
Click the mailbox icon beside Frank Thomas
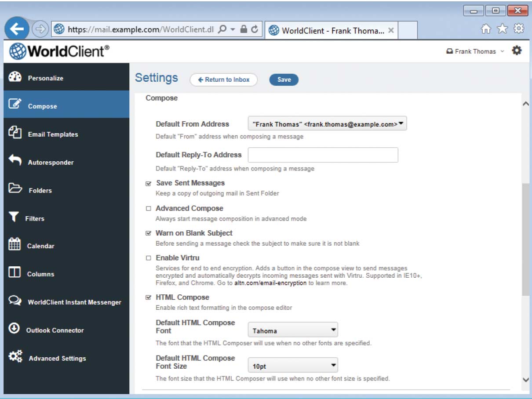pos(449,51)
